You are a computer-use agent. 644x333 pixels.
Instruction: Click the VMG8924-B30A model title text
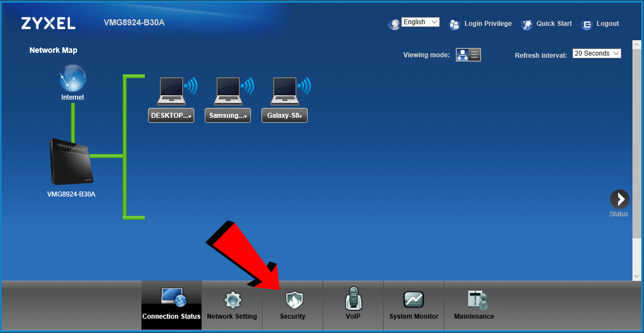(x=134, y=22)
